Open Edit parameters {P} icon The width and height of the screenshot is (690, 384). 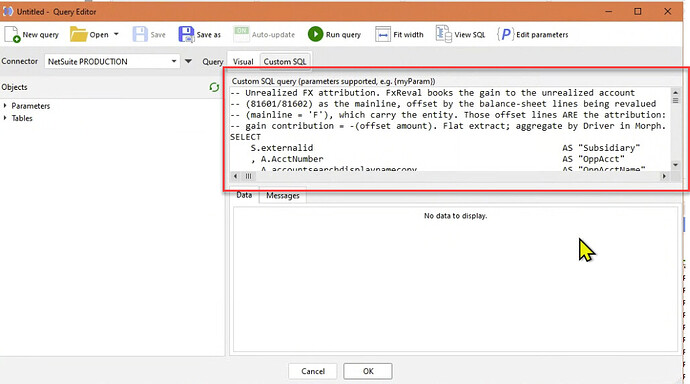(x=505, y=34)
